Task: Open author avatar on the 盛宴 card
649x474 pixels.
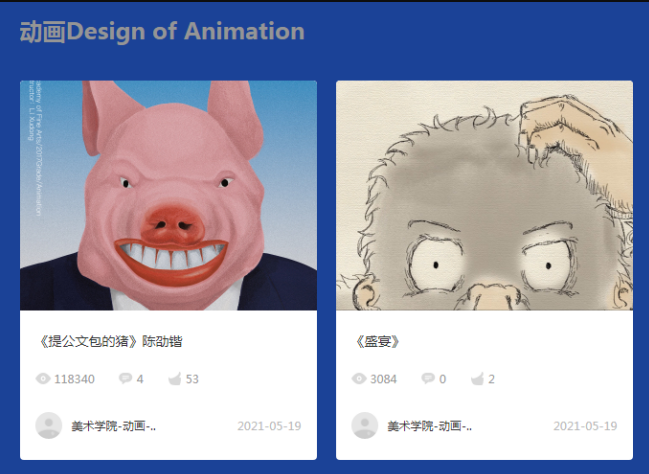Action: (x=365, y=426)
